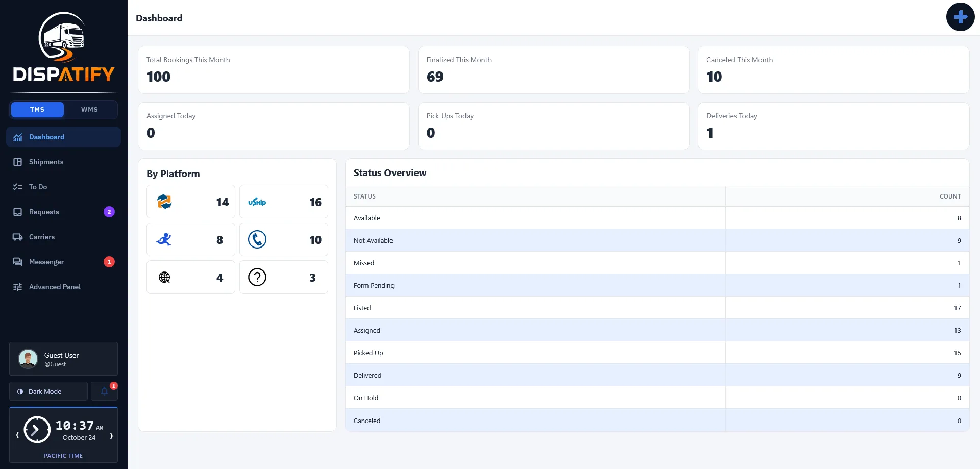Click platform count 16

(315, 202)
